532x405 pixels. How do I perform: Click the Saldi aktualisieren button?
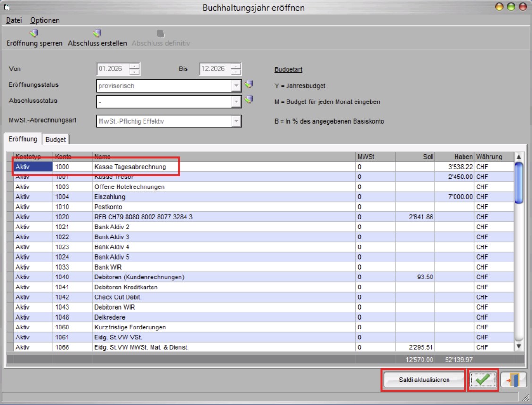(424, 380)
